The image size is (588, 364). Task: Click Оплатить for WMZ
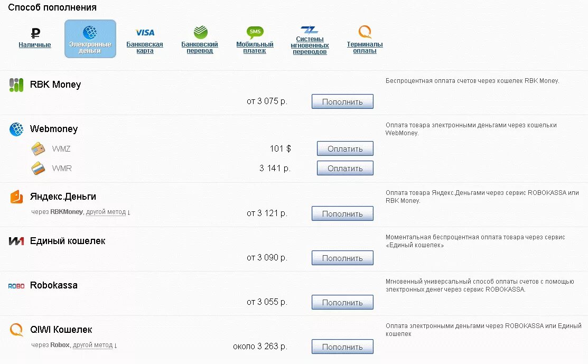tap(345, 148)
